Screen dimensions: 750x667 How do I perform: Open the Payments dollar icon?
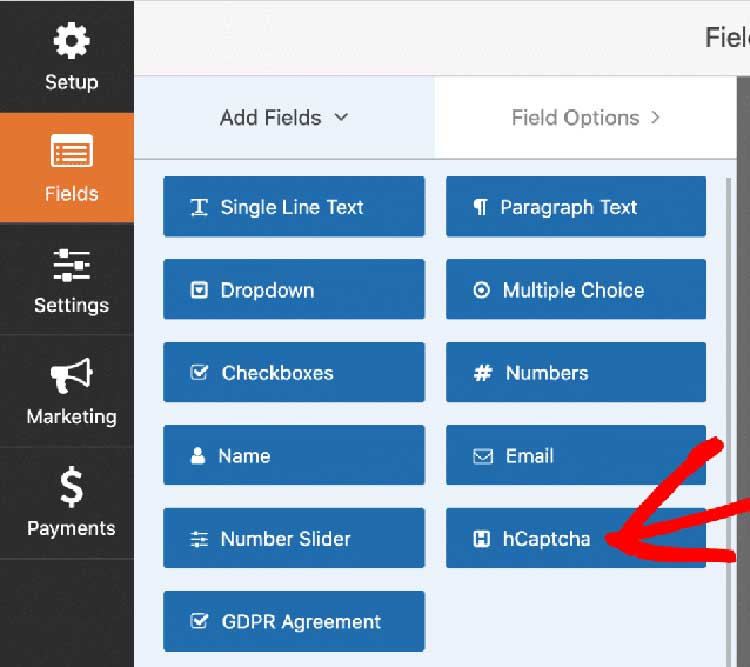tap(72, 487)
